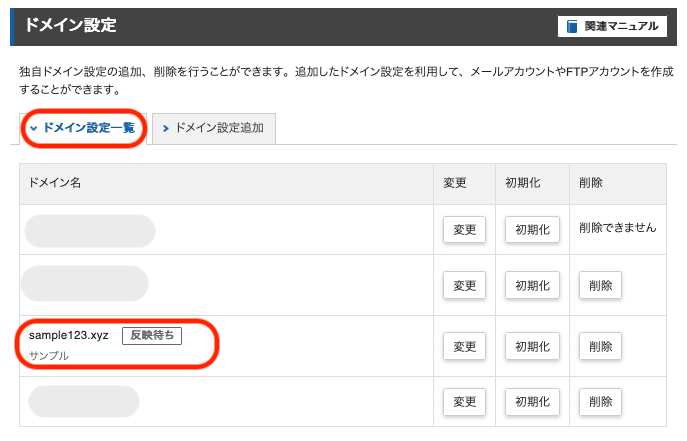Click 削除 for sample123.xyz
The height and width of the screenshot is (441, 687).
tap(600, 346)
